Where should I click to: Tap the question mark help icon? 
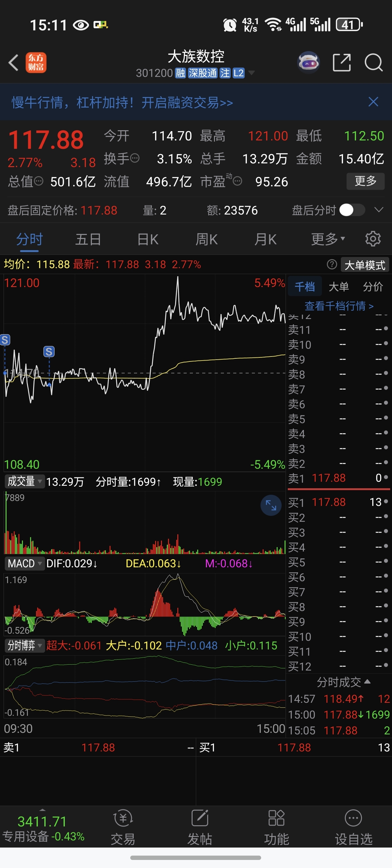pyautogui.click(x=332, y=264)
